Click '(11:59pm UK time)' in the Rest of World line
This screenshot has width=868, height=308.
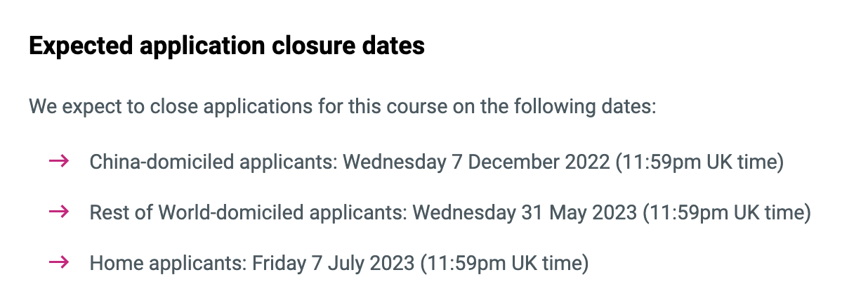[x=727, y=213]
